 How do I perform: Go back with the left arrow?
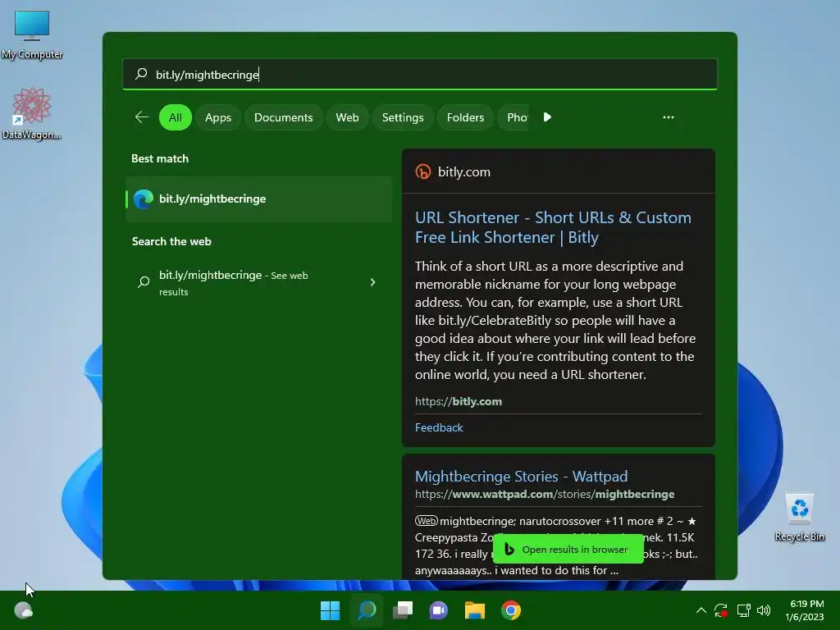pos(142,117)
